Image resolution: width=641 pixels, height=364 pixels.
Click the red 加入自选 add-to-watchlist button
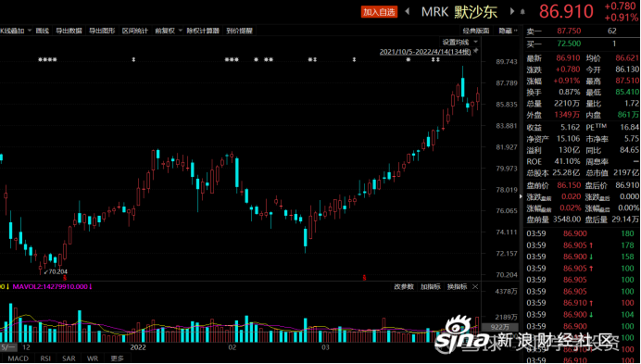[x=379, y=12]
